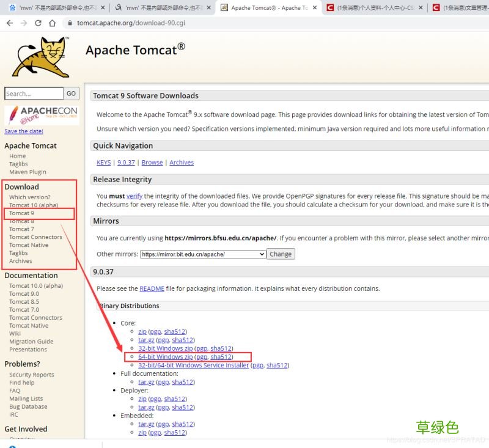489x448 pixels.
Task: Click the ApacheCon feather banner
Action: [x=42, y=115]
